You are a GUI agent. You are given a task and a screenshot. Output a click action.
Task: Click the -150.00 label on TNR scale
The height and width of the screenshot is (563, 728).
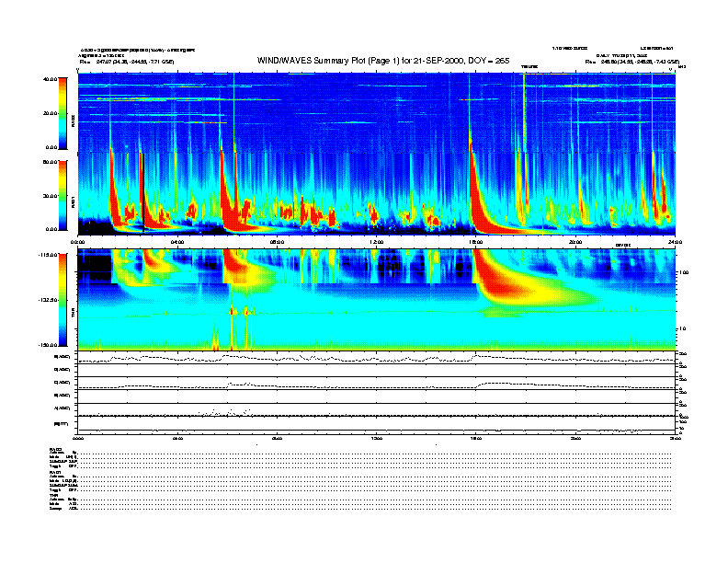tap(48, 345)
